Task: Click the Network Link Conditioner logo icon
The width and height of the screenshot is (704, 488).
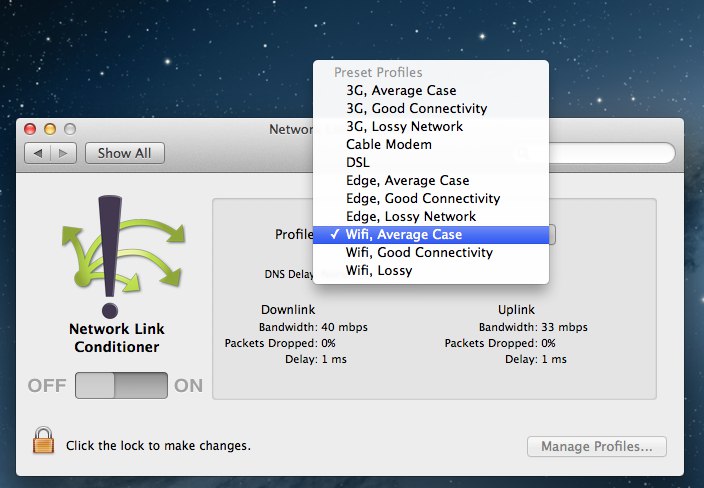Action: pos(122,256)
